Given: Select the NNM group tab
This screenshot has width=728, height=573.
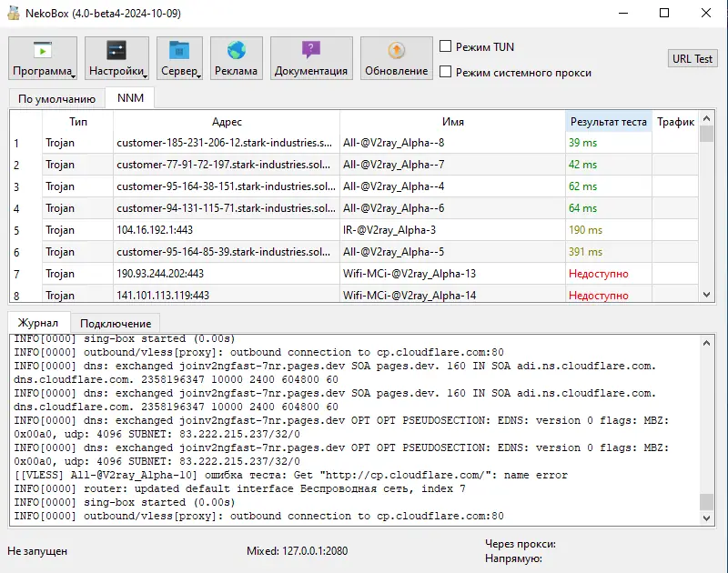Looking at the screenshot, I should [x=130, y=98].
